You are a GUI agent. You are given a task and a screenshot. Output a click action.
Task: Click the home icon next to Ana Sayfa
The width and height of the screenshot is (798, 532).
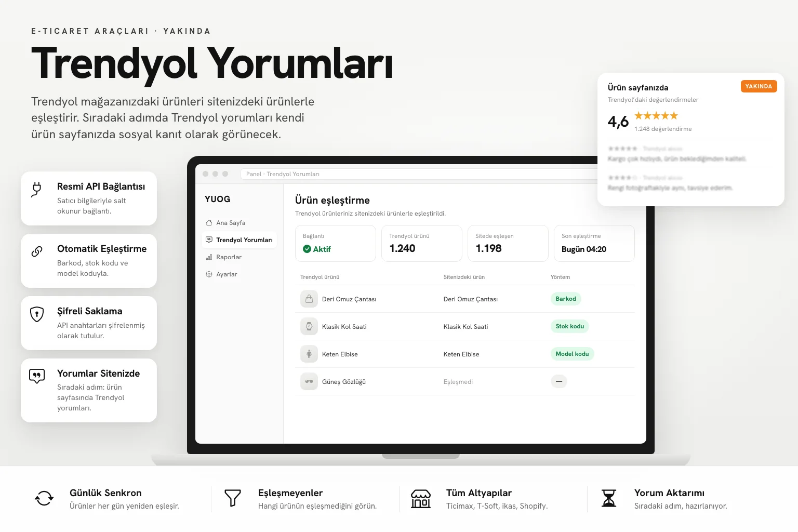click(x=209, y=223)
